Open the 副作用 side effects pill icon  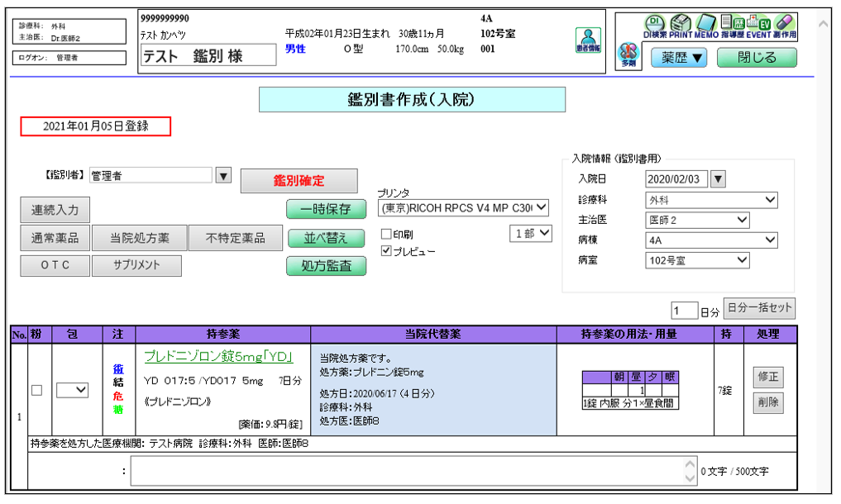pyautogui.click(x=784, y=26)
